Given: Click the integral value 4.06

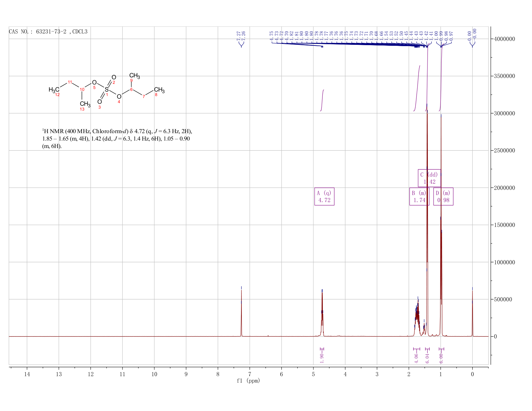Looking at the screenshot, I should 416,358.
